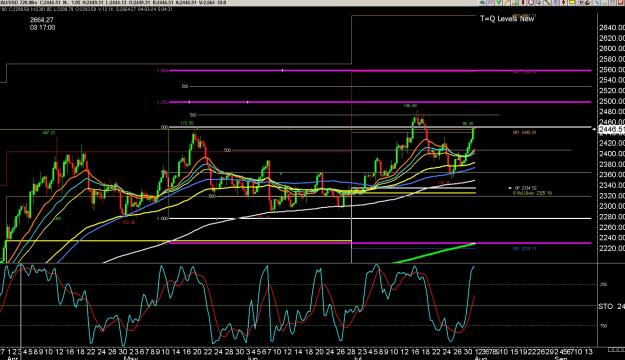The width and height of the screenshot is (625, 360).
Task: Click the down-arrow toolbar icon
Action: 564,2
